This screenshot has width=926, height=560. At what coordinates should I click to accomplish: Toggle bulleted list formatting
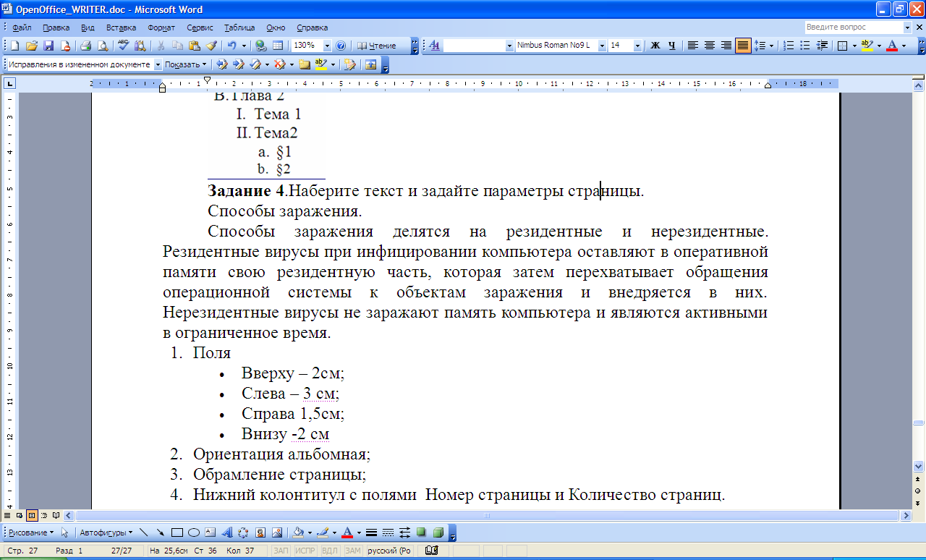click(x=805, y=46)
